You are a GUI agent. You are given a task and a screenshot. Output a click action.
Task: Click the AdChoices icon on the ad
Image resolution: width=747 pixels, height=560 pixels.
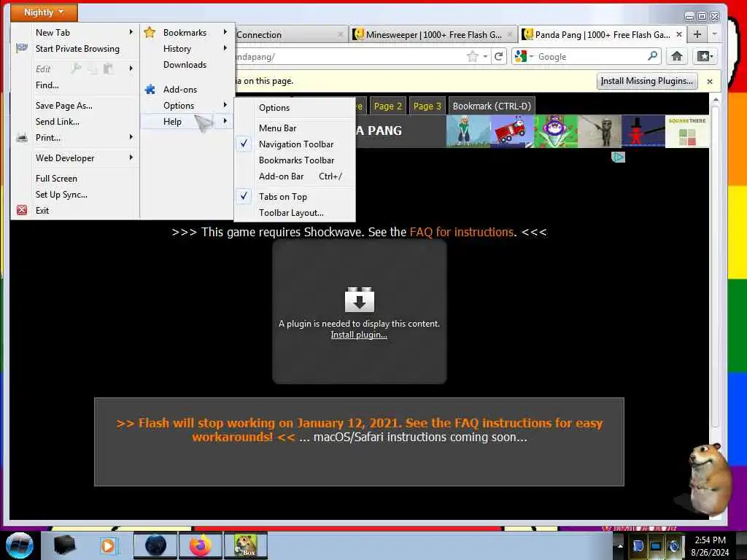[x=618, y=157]
